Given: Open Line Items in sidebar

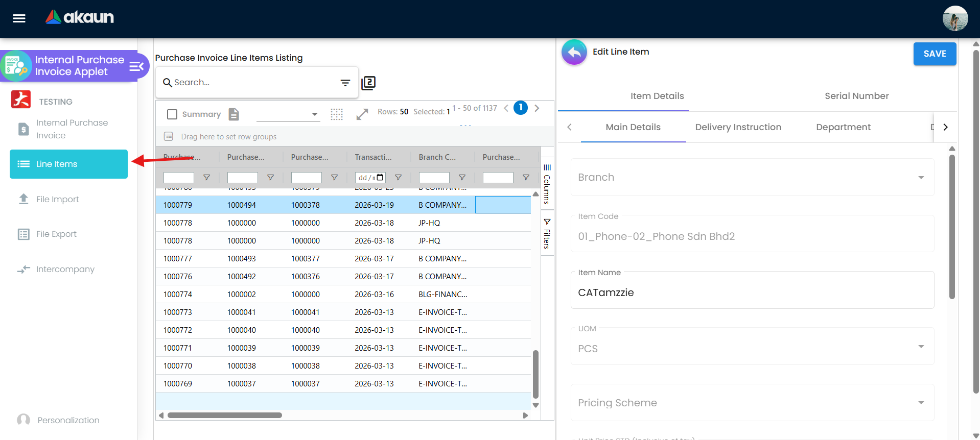Looking at the screenshot, I should point(68,164).
